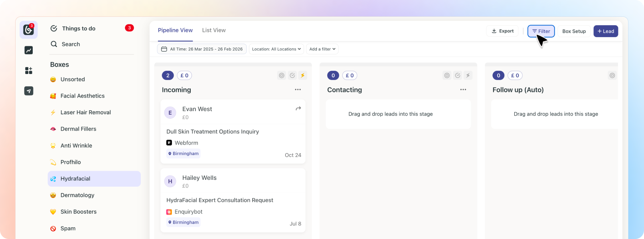Click Birmingham location tag on Evan West card
The height and width of the screenshot is (239, 644).
coord(184,153)
